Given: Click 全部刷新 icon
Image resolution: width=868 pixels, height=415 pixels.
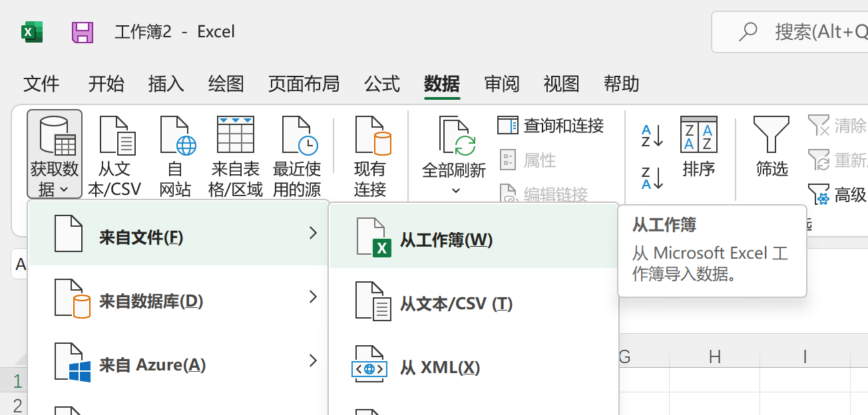Looking at the screenshot, I should click(456, 136).
